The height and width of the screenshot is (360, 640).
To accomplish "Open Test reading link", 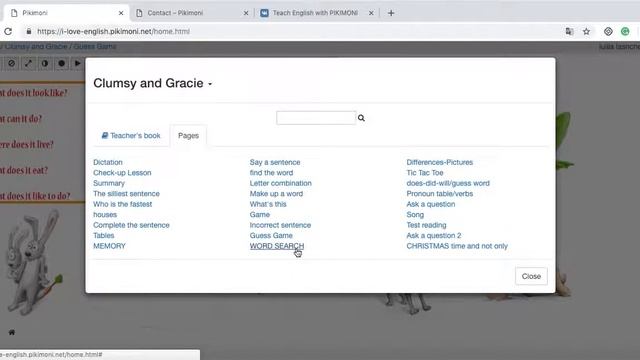I will 426,225.
